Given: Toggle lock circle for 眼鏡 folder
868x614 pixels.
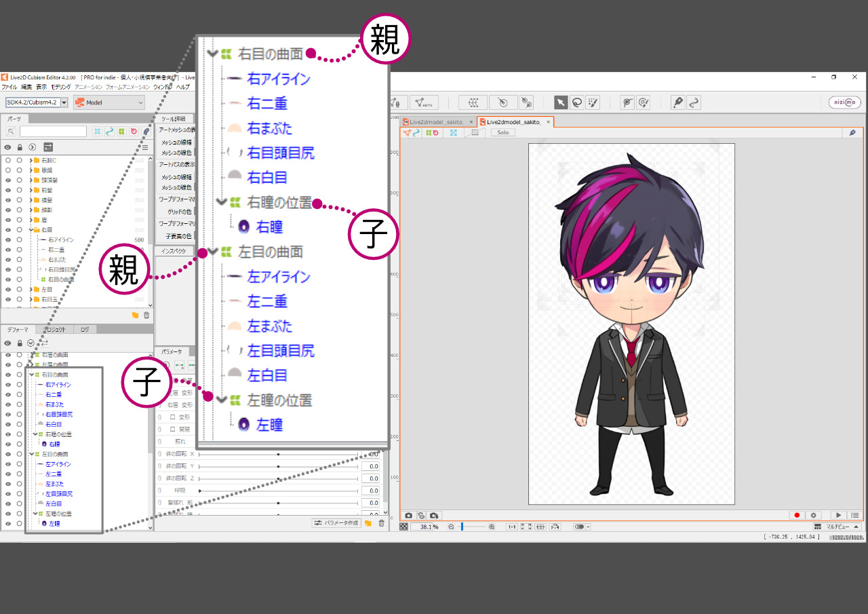Looking at the screenshot, I should pyautogui.click(x=19, y=170).
